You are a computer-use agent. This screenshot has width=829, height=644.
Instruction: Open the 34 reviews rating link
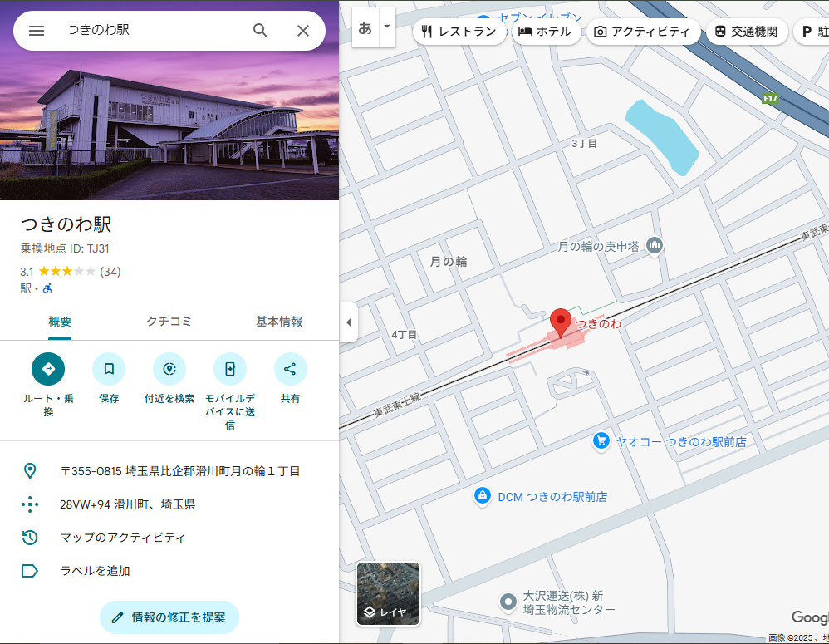coord(111,271)
